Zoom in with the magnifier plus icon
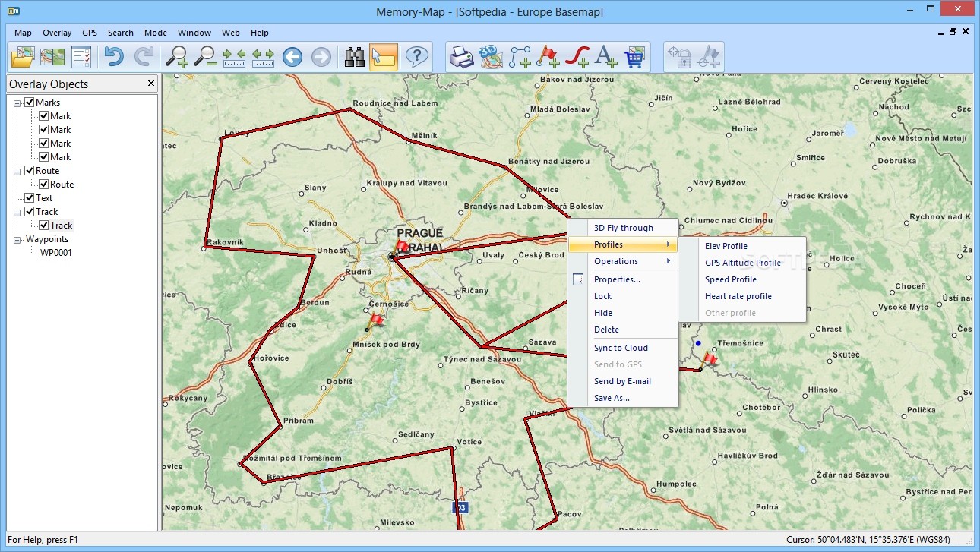The width and height of the screenshot is (980, 552). pos(176,57)
